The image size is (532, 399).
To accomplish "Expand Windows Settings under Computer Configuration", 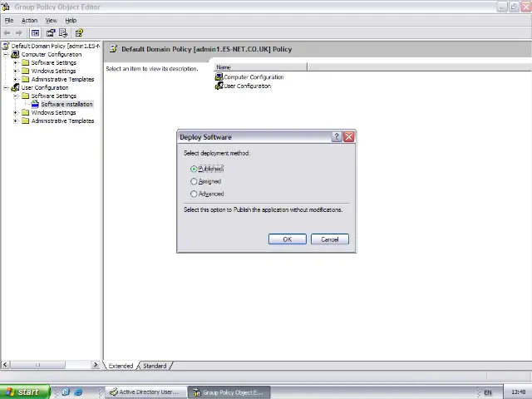I will 16,71.
